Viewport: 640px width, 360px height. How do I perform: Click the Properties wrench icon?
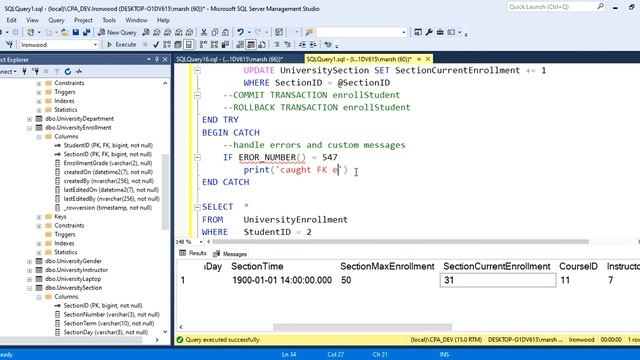(x=429, y=32)
